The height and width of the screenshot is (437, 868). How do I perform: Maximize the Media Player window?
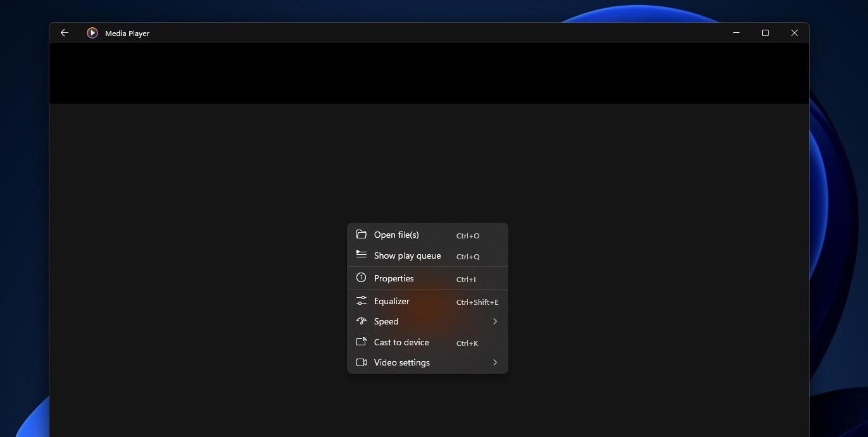(765, 33)
